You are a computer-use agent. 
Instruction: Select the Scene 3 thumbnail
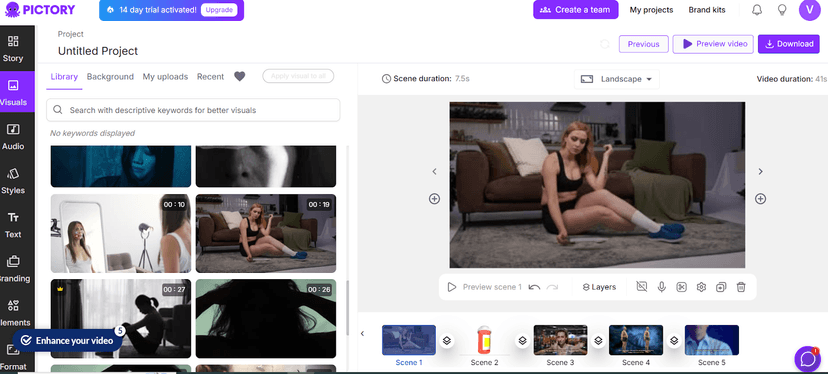[560, 340]
